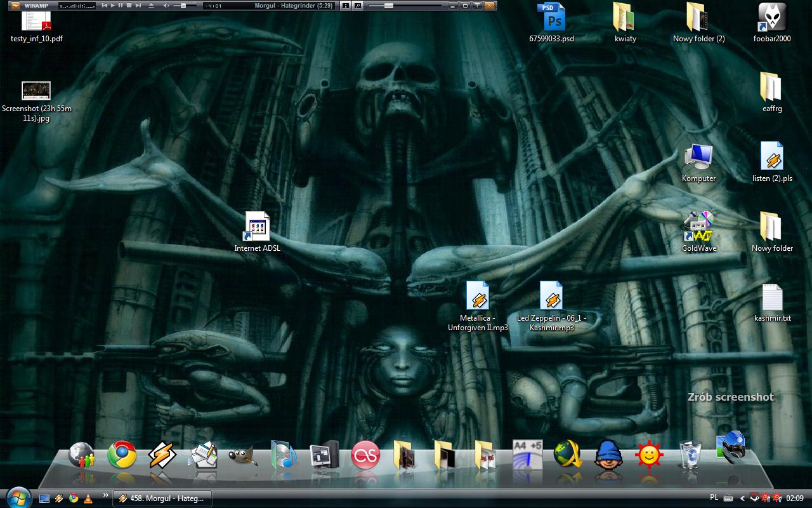The image size is (812, 508).
Task: Open the globe with yellow arrow dock icon
Action: coord(568,455)
